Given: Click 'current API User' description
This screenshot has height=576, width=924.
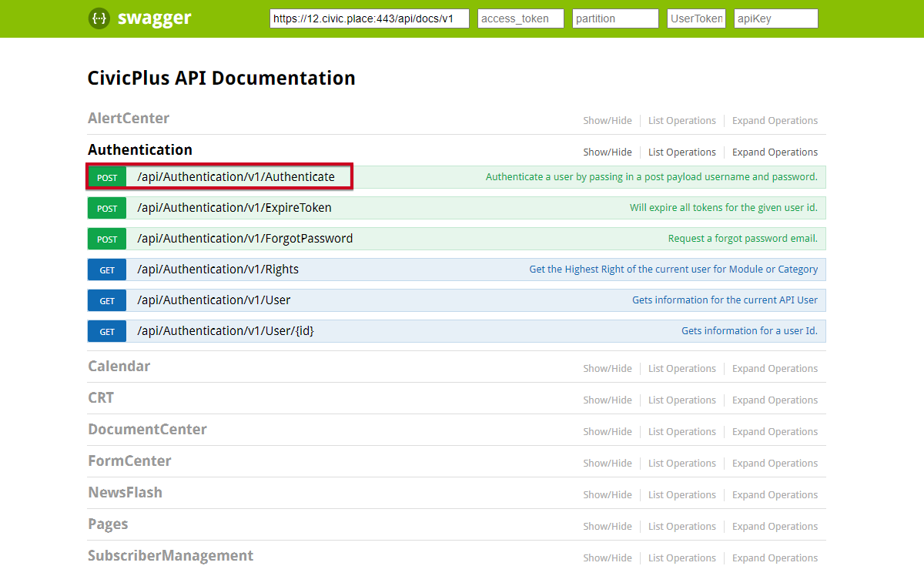Looking at the screenshot, I should 725,300.
